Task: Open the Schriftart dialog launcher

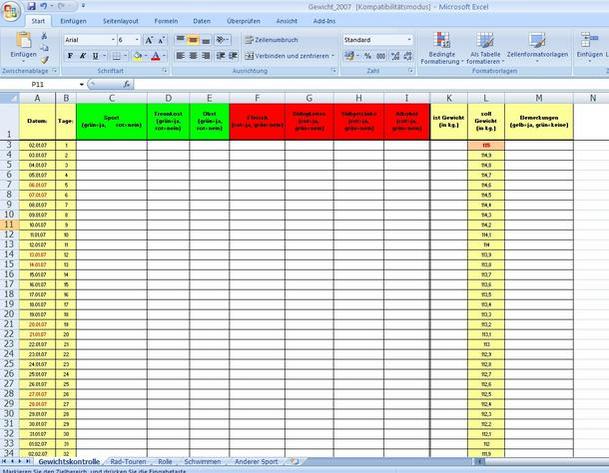Action: (x=165, y=71)
